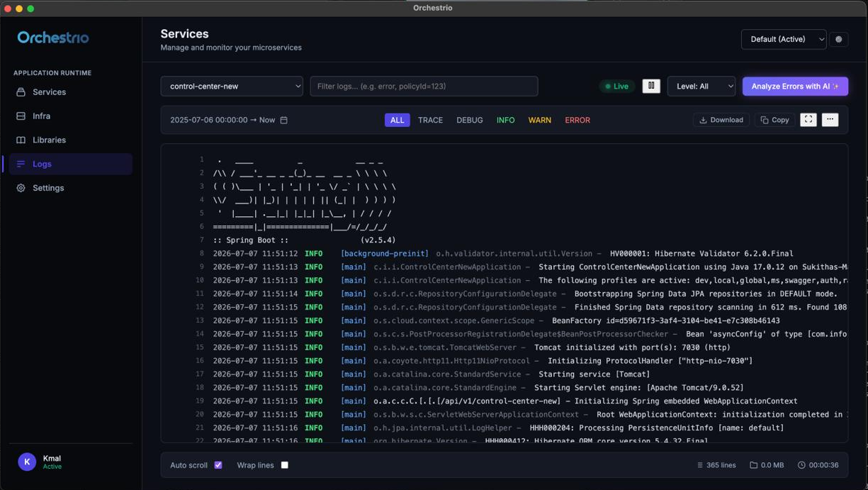
Task: Click log line 'Tomcat initialized with port(s): 7030'
Action: coord(471,347)
